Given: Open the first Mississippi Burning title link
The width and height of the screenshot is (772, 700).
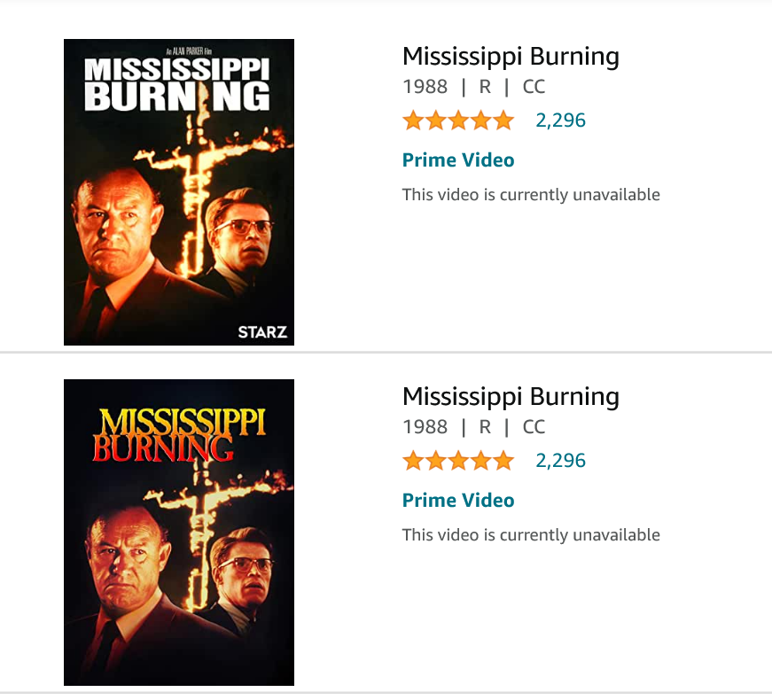Looking at the screenshot, I should pyautogui.click(x=511, y=57).
